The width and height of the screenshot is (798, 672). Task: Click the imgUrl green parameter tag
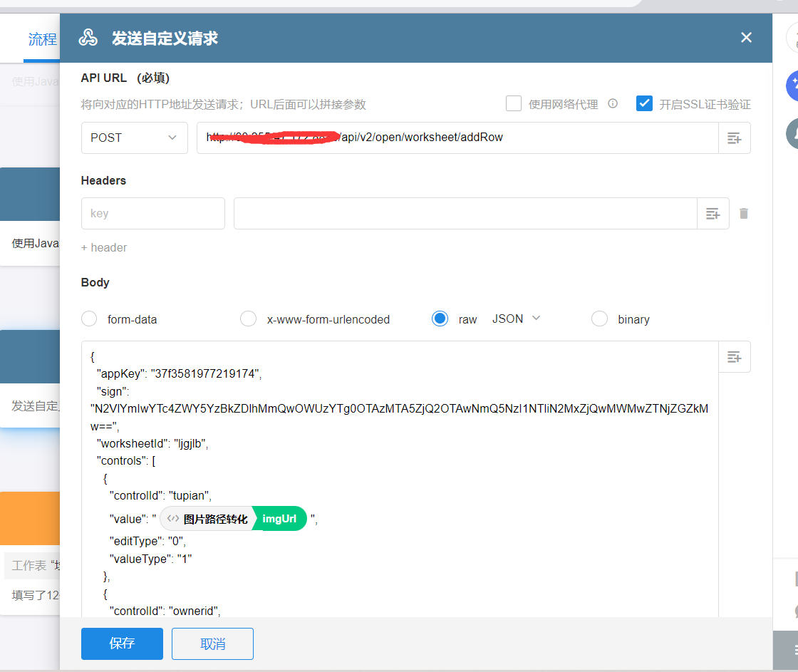[279, 519]
